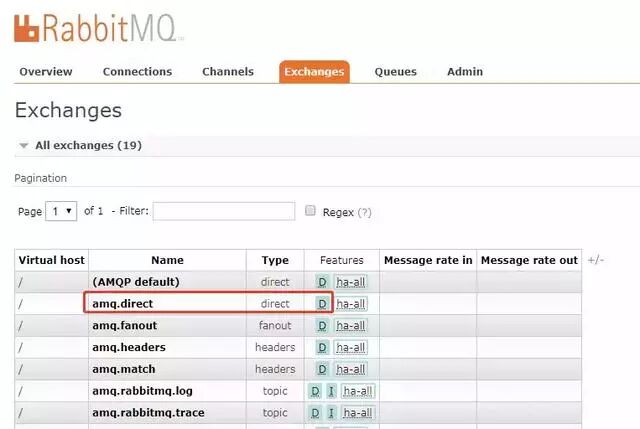Click ha-all policy on amq.rabbitmq.log row
Screen dimensions: 640x429
point(358,391)
